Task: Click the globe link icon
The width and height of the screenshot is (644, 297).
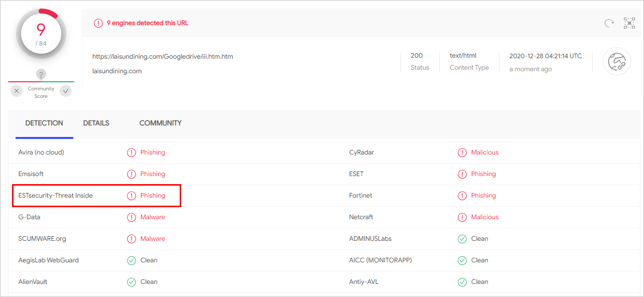Action: point(616,61)
